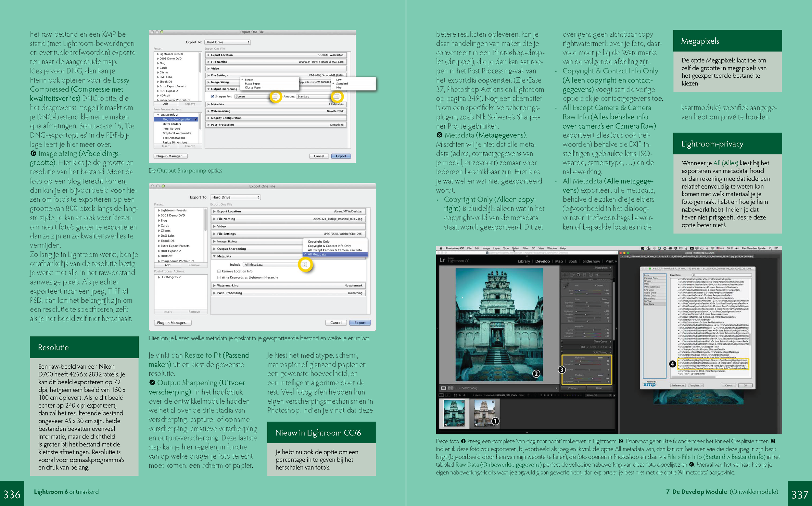Select the Graduated Filter tool in Lightroom
The height and width of the screenshot is (506, 812).
585,275
